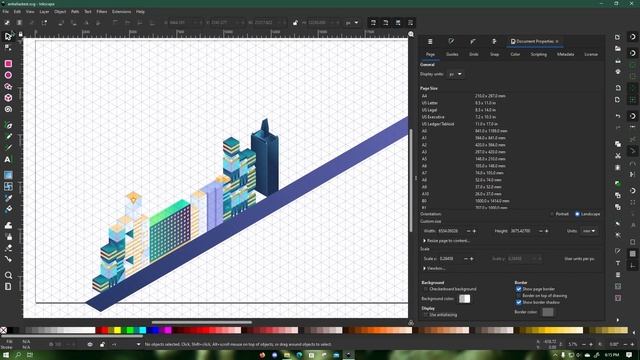Image resolution: width=640 pixels, height=360 pixels.
Task: Open the Extensions menu
Action: click(x=122, y=12)
